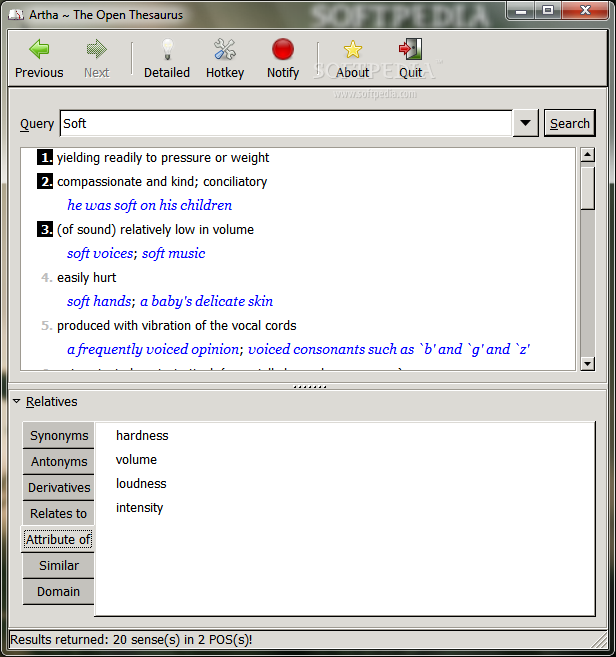616x657 pixels.
Task: Switch to the Relates to tab
Action: pos(59,514)
